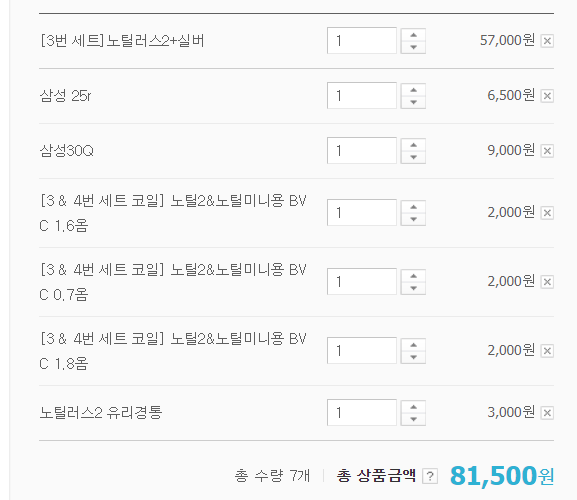
Task: Decrease quantity of BVC 1.6옴 coil
Action: pyautogui.click(x=413, y=219)
